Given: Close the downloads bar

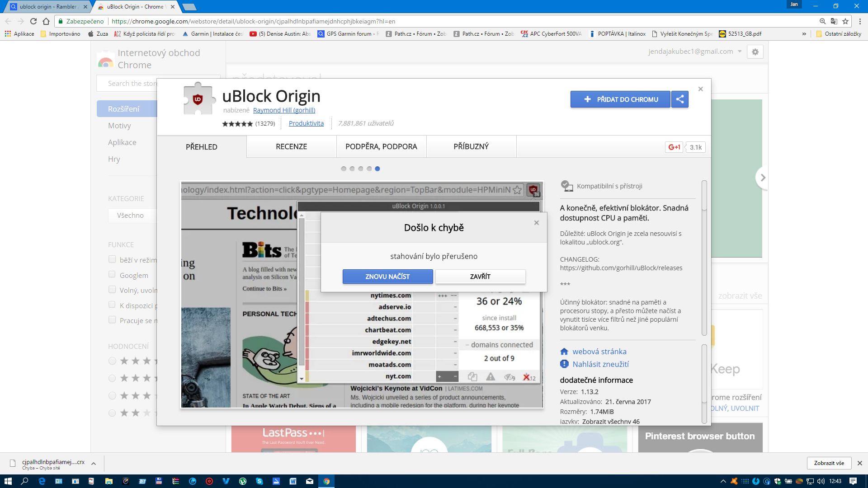Looking at the screenshot, I should coord(860,463).
